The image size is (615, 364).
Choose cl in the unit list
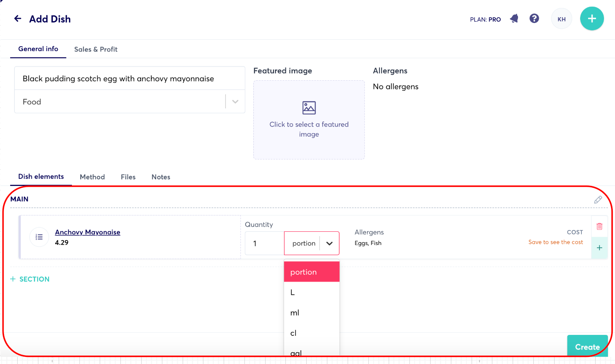point(312,333)
